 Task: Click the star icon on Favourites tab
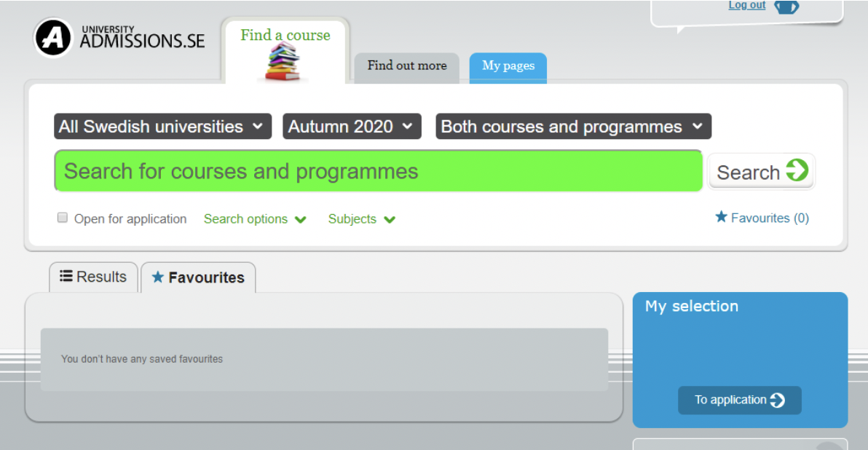157,277
